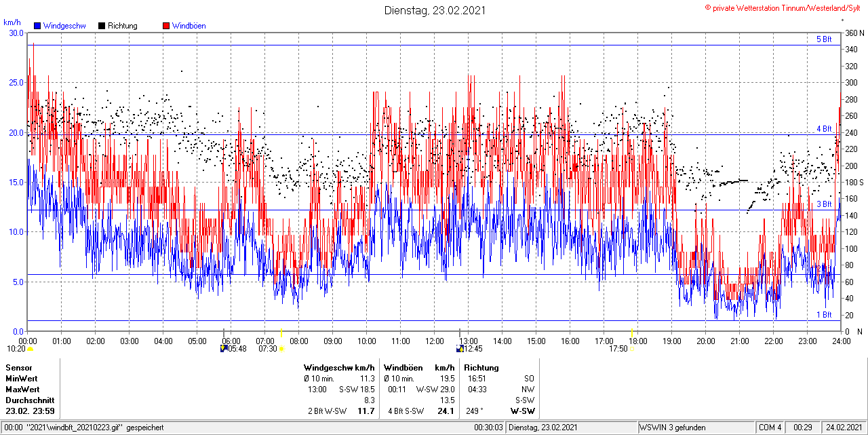The image size is (868, 435).
Task: Click the blue Windgeschw legend swatch
Action: [38, 26]
